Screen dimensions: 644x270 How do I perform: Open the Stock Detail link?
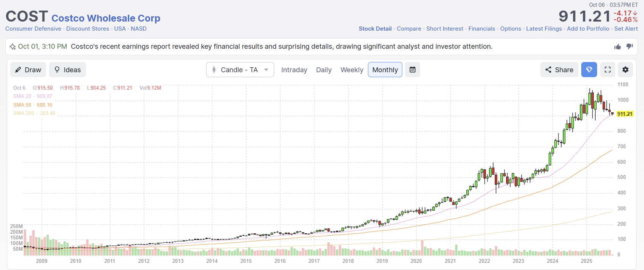375,29
